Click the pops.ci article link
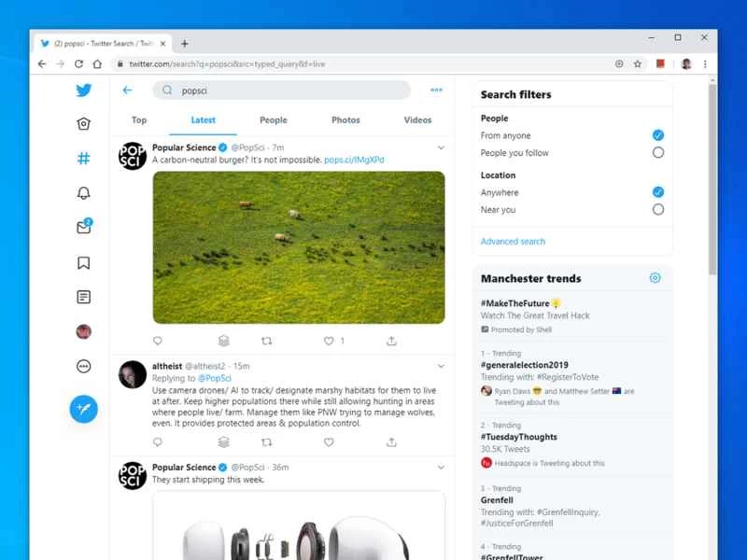The image size is (747, 560). point(353,160)
